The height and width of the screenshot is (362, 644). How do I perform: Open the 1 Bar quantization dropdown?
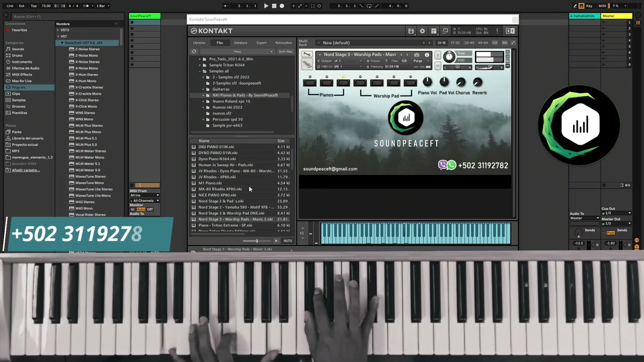click(103, 6)
